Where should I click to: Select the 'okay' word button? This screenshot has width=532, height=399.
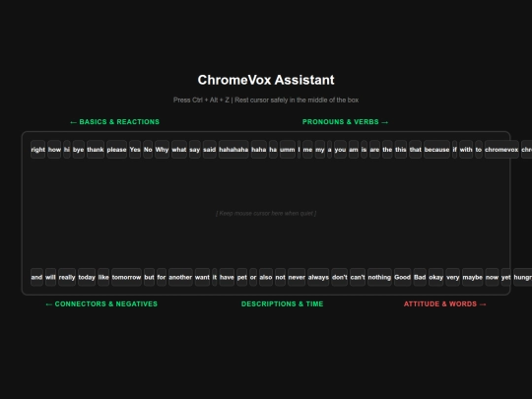tap(436, 277)
